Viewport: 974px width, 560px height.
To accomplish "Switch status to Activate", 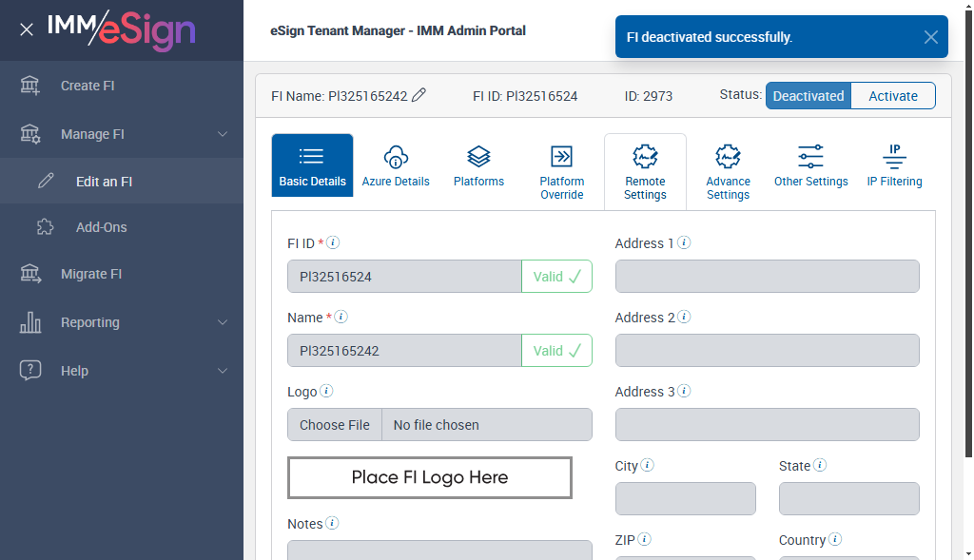I will (893, 96).
